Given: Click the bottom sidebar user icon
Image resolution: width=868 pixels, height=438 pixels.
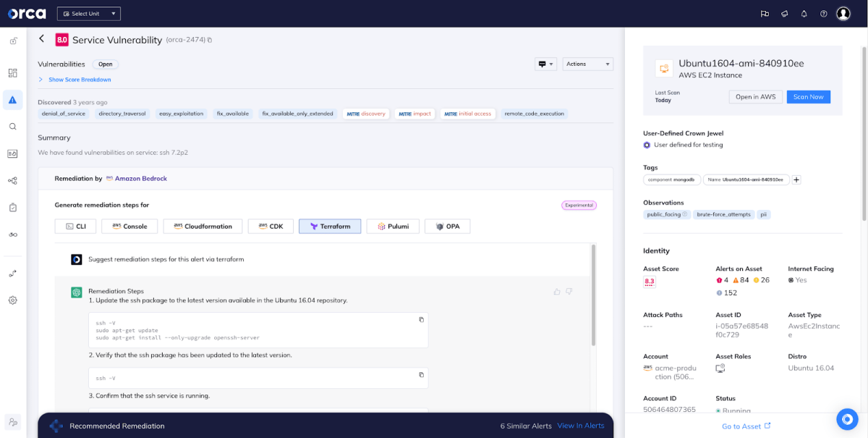Looking at the screenshot, I should tap(12, 421).
